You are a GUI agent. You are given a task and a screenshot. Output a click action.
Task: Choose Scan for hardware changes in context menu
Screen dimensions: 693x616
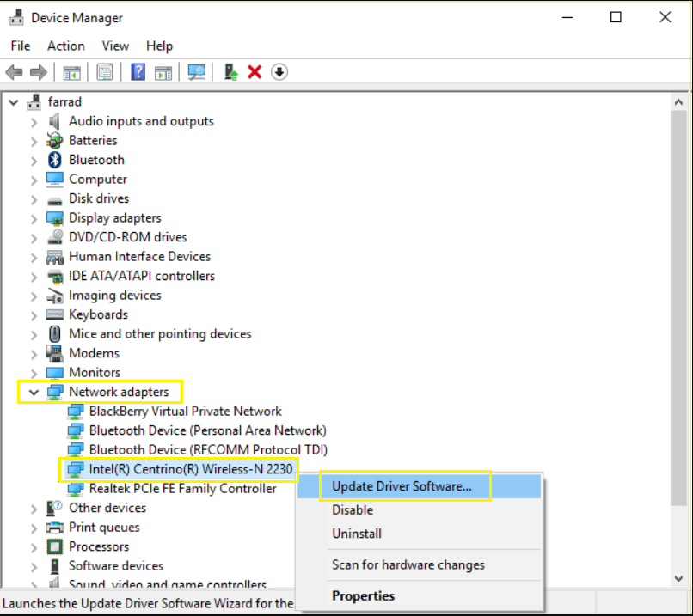click(419, 564)
